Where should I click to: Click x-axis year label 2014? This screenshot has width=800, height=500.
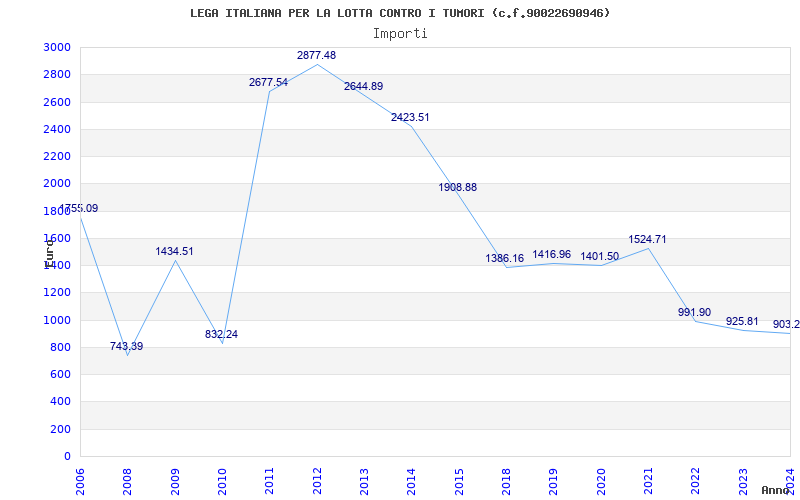[412, 481]
